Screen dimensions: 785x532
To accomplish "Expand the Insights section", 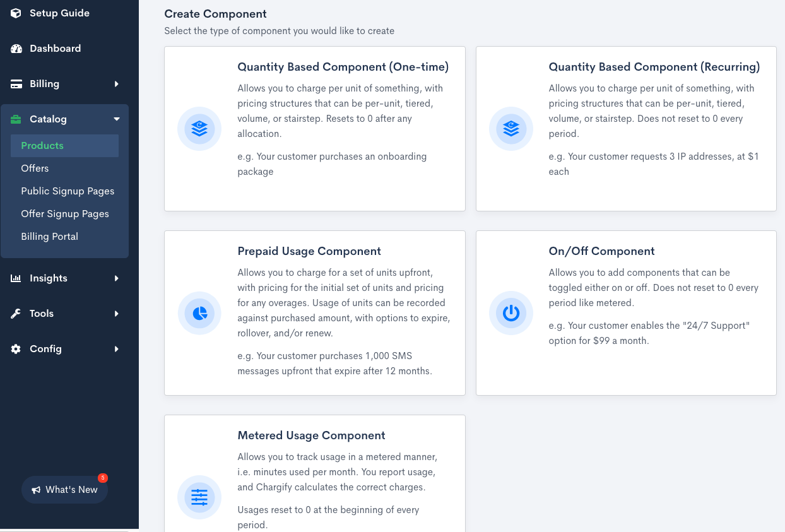I will (x=65, y=278).
